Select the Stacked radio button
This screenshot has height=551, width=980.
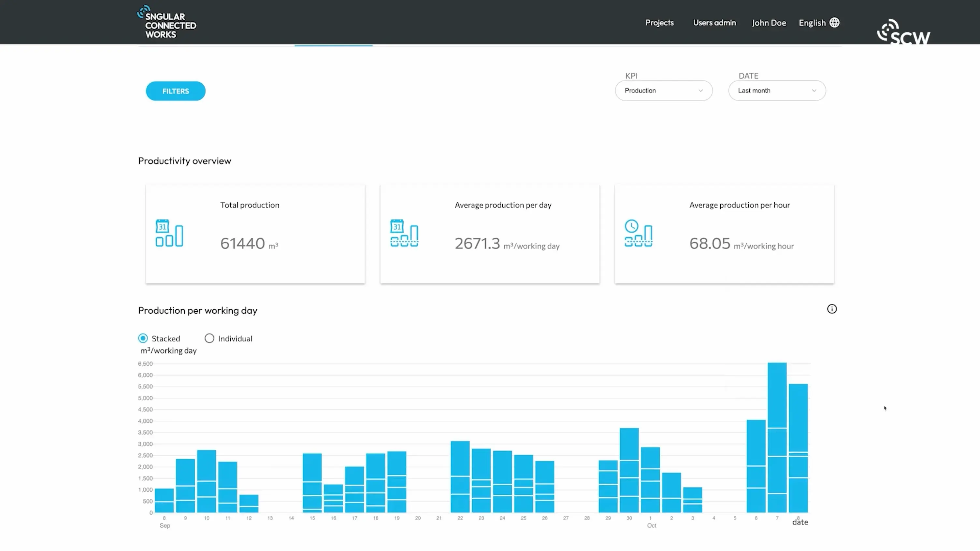click(143, 338)
